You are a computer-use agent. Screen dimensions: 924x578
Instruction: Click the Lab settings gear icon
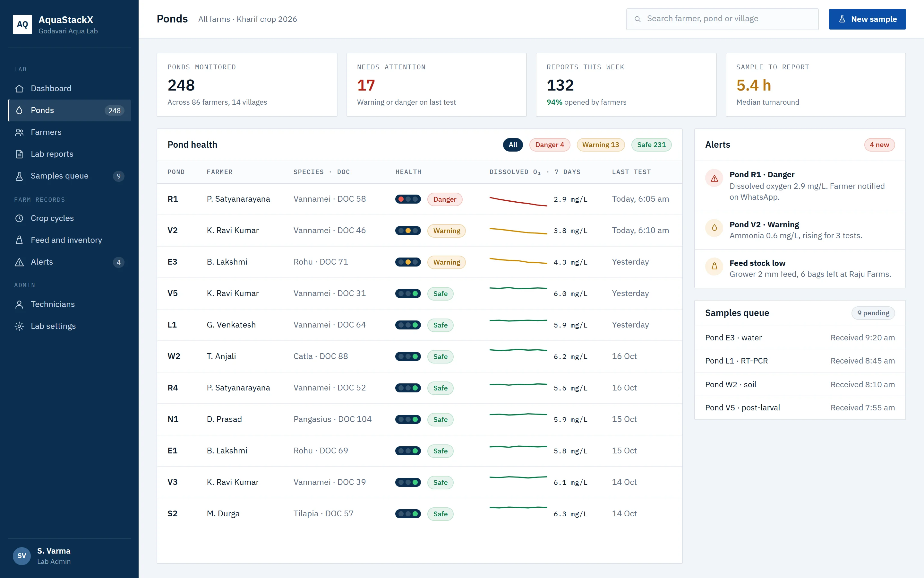pos(19,326)
